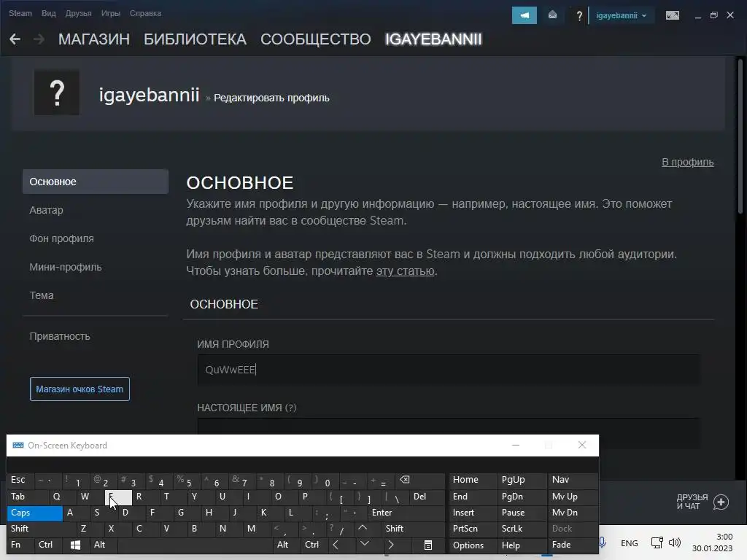747x560 pixels.
Task: Click the taskbar microphone icon
Action: [602, 542]
